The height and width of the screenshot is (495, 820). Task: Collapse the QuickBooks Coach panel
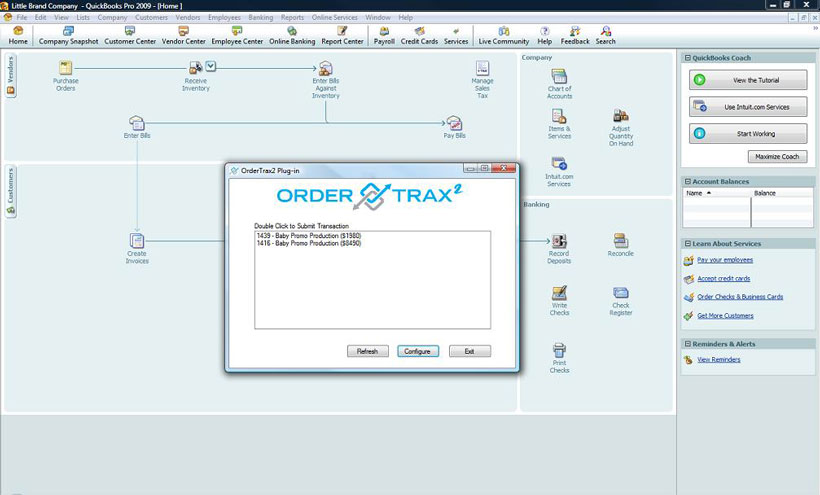click(688, 58)
